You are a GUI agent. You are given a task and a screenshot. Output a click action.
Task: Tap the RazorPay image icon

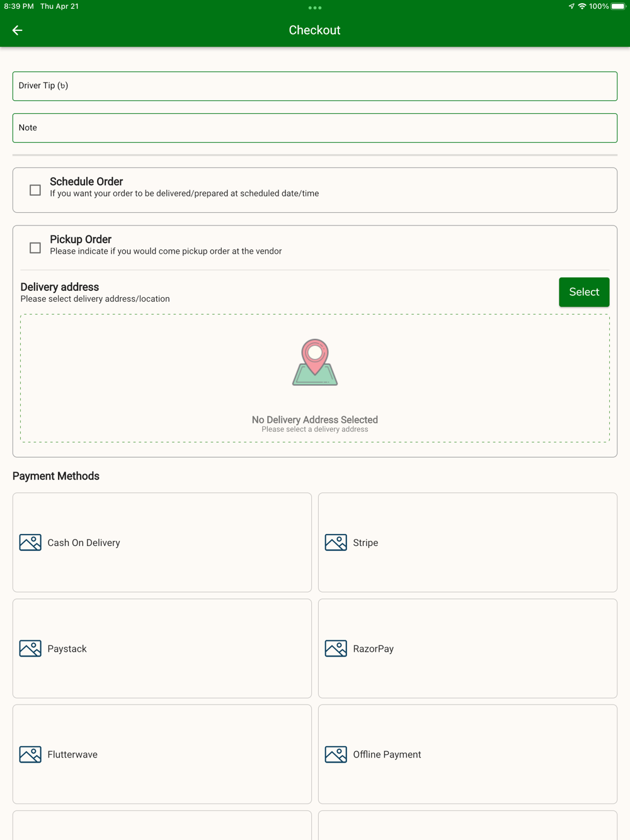(336, 649)
